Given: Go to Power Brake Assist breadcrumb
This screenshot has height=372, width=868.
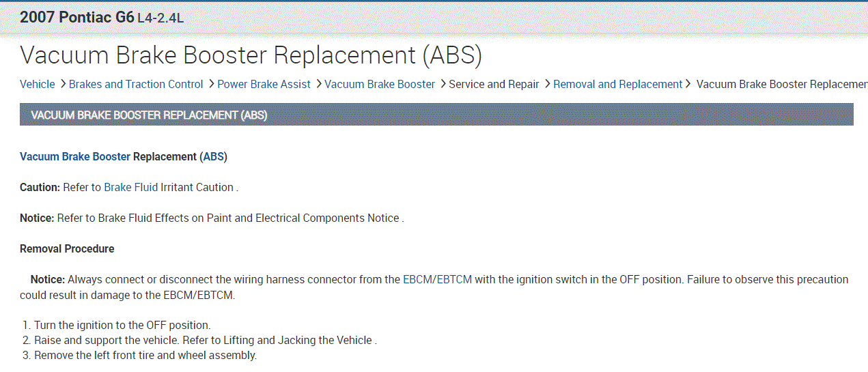Looking at the screenshot, I should pyautogui.click(x=264, y=85).
